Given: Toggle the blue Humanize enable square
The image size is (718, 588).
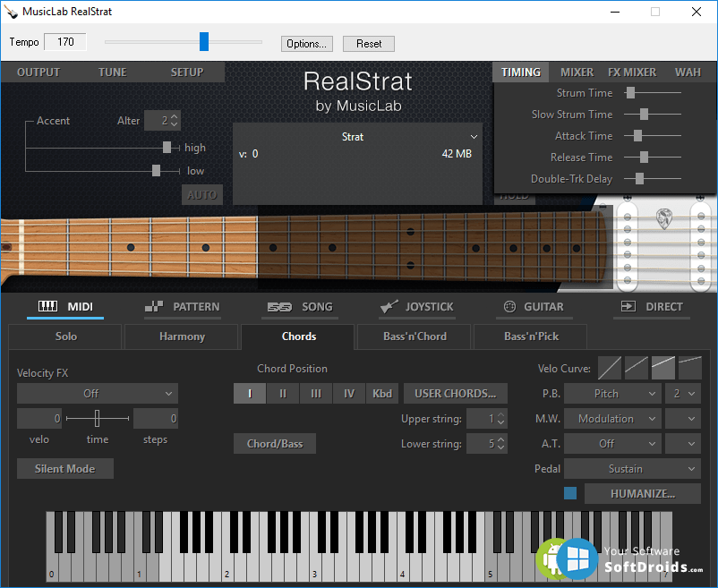Looking at the screenshot, I should coord(570,493).
